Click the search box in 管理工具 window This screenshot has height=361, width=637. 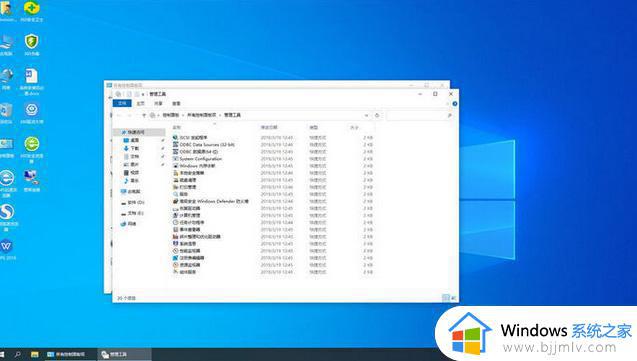(420, 115)
